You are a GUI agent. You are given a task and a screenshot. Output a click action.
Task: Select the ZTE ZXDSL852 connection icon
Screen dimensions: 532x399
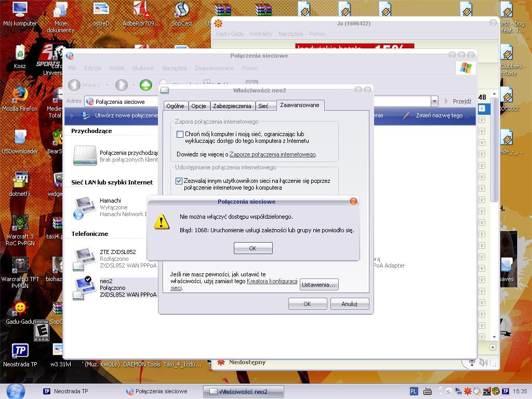pos(84,259)
